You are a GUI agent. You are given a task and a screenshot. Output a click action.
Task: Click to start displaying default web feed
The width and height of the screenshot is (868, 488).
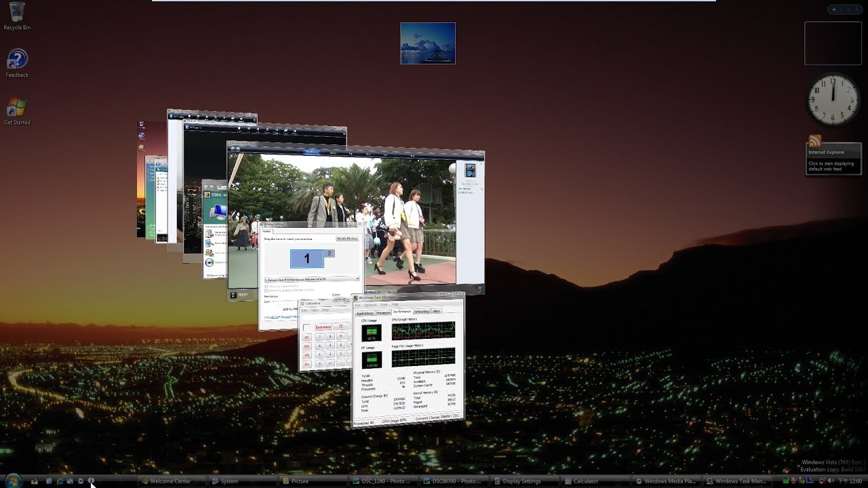tap(831, 166)
